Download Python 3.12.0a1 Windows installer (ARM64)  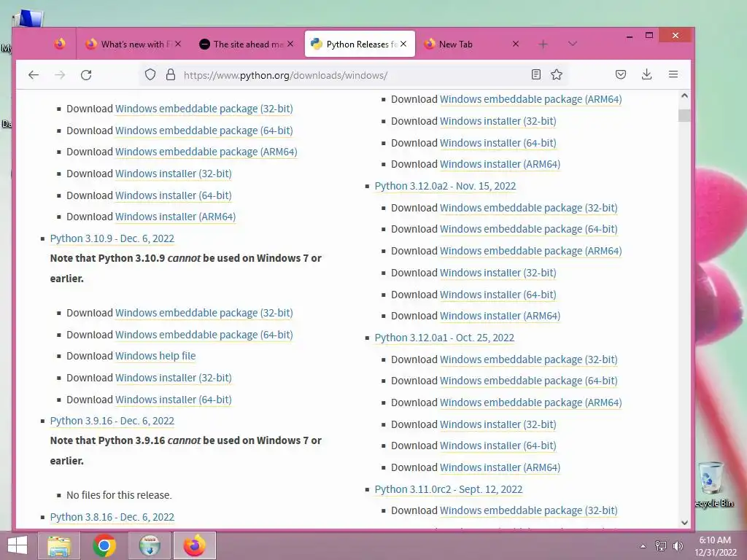coord(500,467)
